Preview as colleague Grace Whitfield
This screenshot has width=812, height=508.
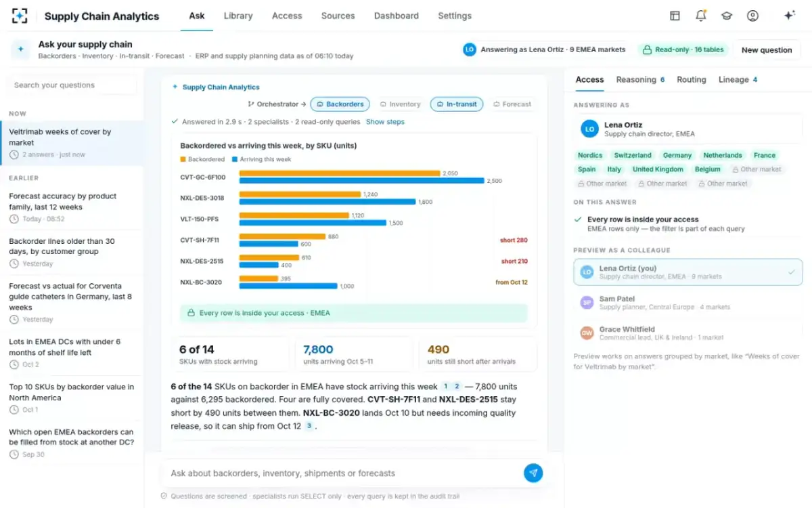tap(688, 333)
